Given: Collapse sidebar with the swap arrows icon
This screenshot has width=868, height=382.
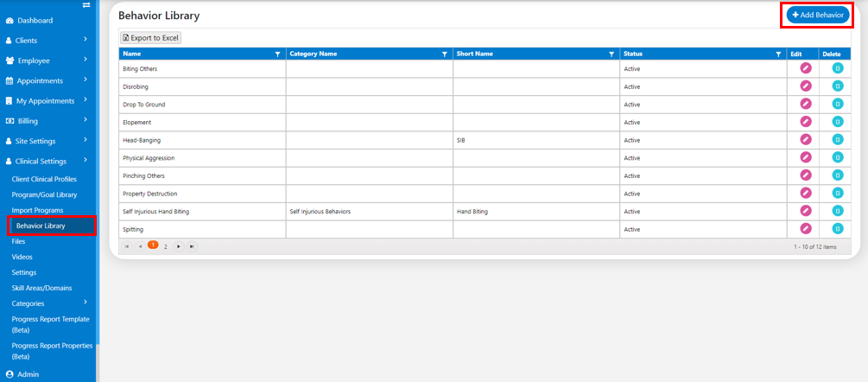Looking at the screenshot, I should 86,5.
